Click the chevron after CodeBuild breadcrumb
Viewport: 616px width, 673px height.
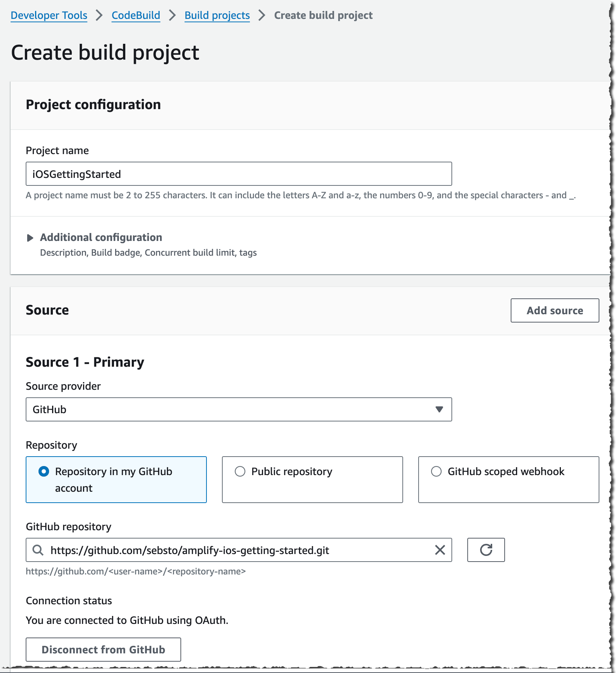coord(172,15)
